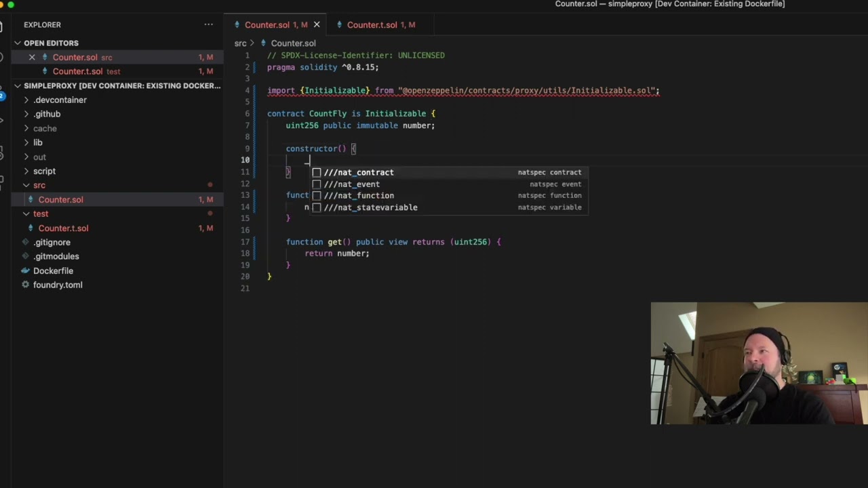Collapse the SIMPLEPROXY workspace section
868x488 pixels.
17,86
